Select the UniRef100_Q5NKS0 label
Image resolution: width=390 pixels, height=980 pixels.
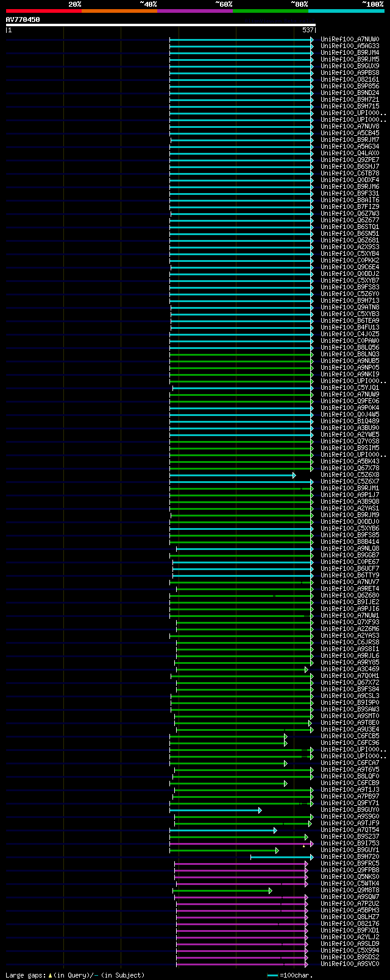click(350, 877)
